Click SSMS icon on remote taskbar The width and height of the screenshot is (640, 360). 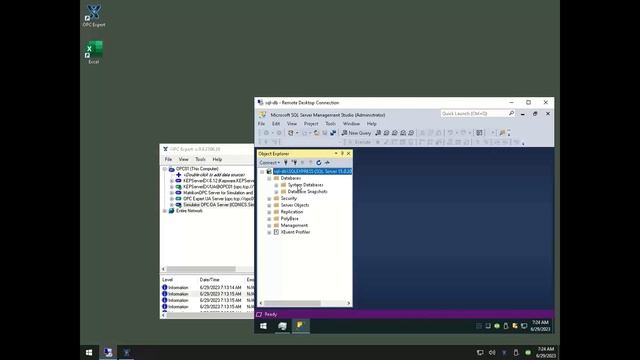click(300, 326)
